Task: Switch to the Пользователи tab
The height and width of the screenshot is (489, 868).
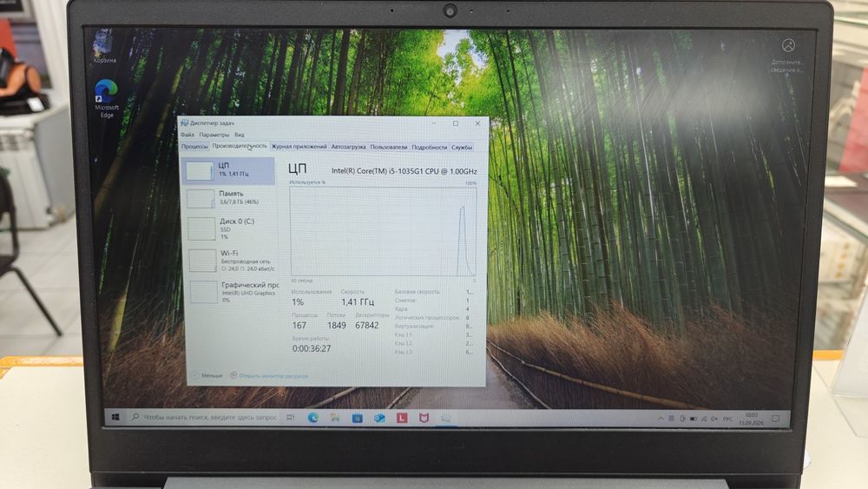Action: [389, 147]
